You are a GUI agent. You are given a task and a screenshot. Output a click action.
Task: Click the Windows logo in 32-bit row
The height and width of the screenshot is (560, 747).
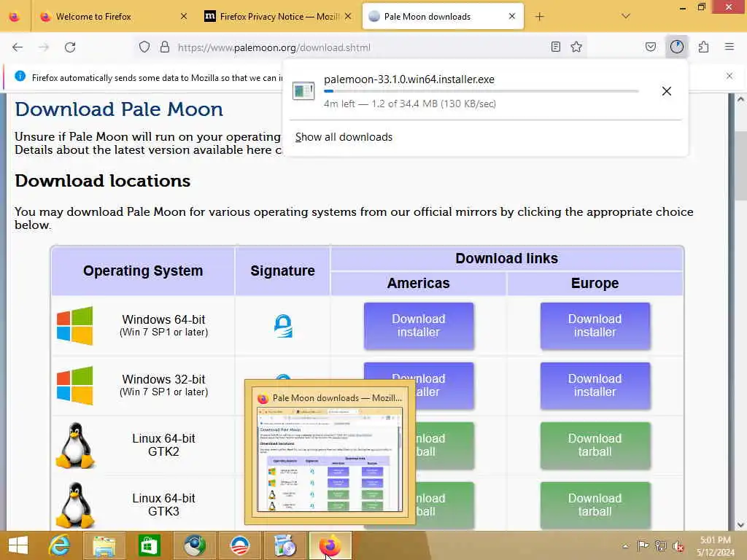pos(75,385)
